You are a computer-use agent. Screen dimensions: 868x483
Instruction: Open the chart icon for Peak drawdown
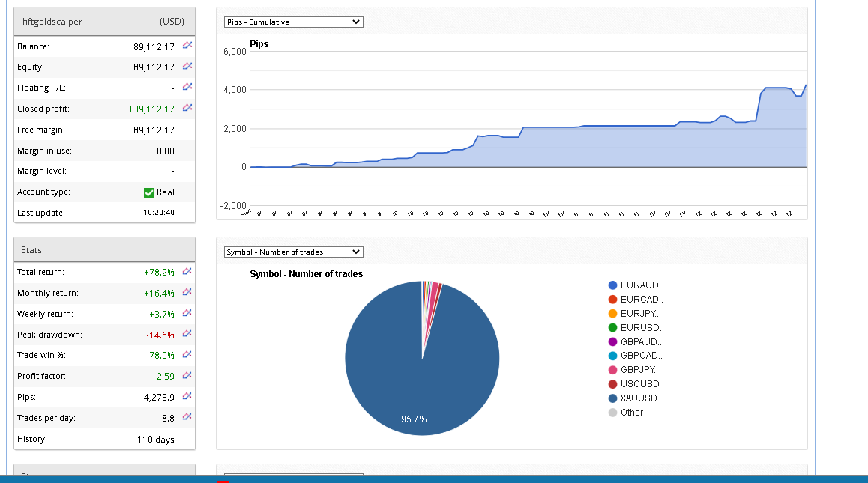(x=187, y=334)
